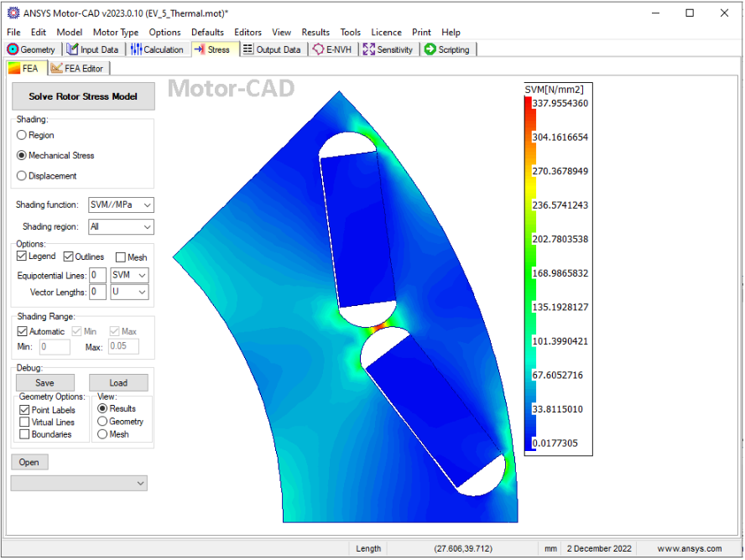The width and height of the screenshot is (745, 560).
Task: Click the 337.9554360 legend maximum value
Action: (x=560, y=103)
